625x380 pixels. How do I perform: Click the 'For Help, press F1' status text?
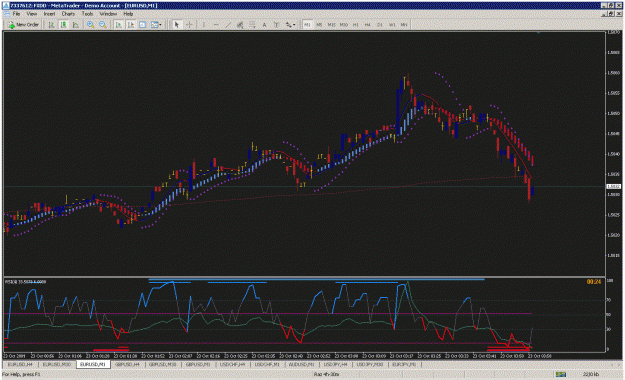click(x=21, y=374)
